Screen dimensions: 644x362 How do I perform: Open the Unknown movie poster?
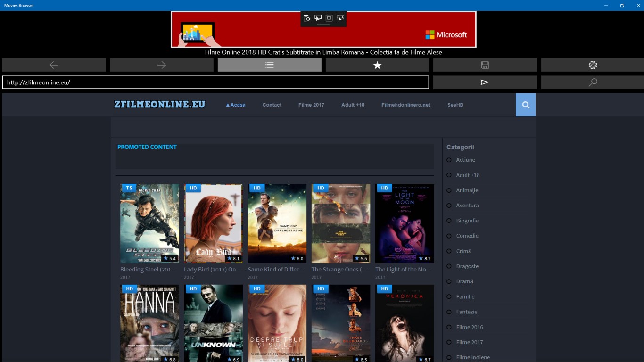pyautogui.click(x=214, y=323)
